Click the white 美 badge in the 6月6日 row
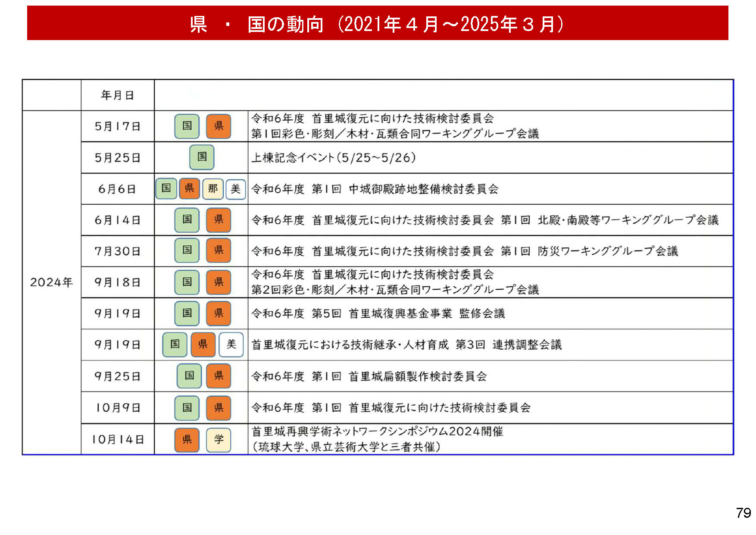756x535 pixels. click(x=235, y=189)
